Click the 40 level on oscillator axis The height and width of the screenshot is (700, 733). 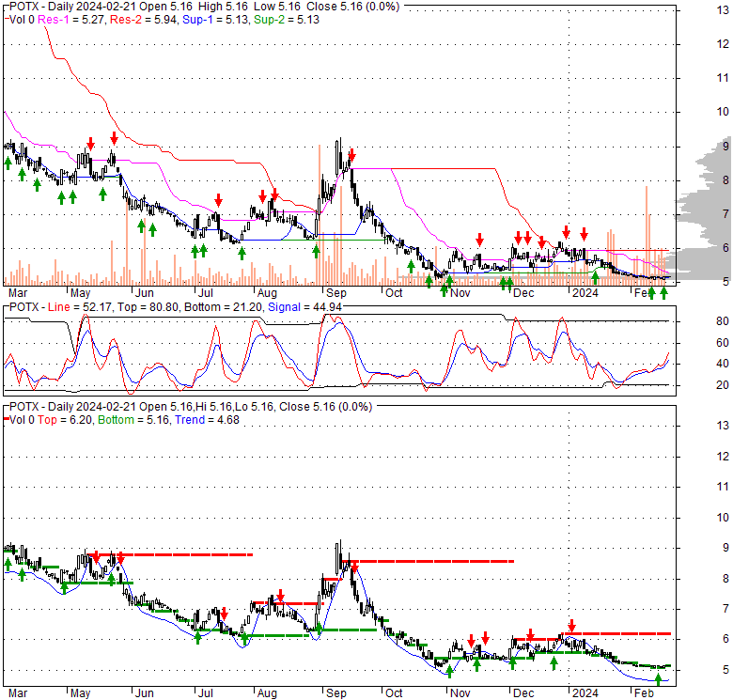click(723, 364)
